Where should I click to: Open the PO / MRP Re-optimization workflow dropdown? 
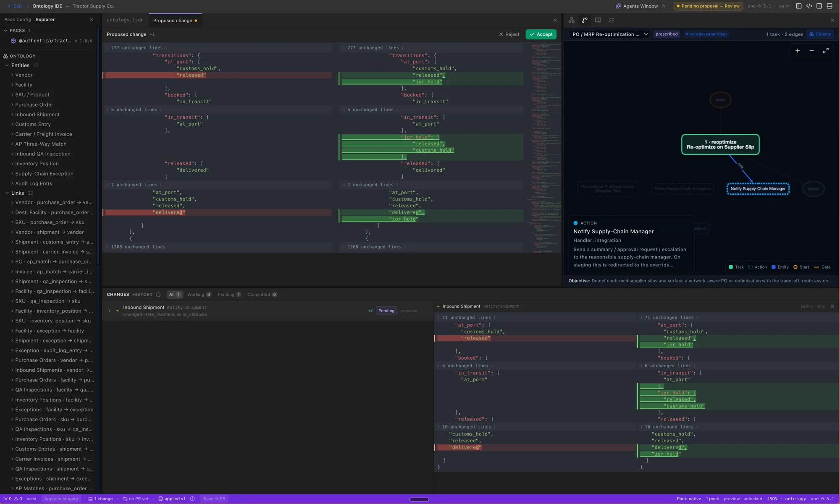click(610, 34)
